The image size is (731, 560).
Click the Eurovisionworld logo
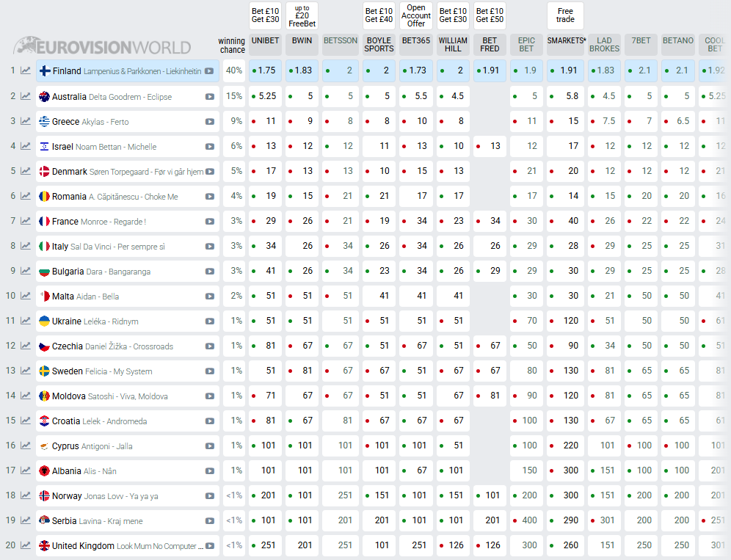pyautogui.click(x=102, y=46)
